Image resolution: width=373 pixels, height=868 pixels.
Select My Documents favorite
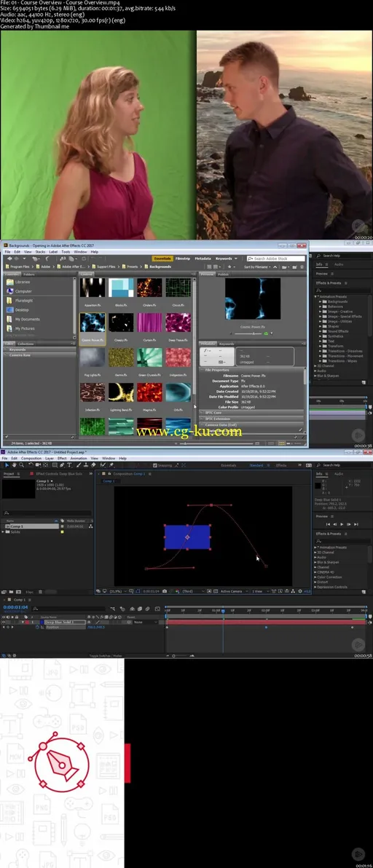point(27,320)
